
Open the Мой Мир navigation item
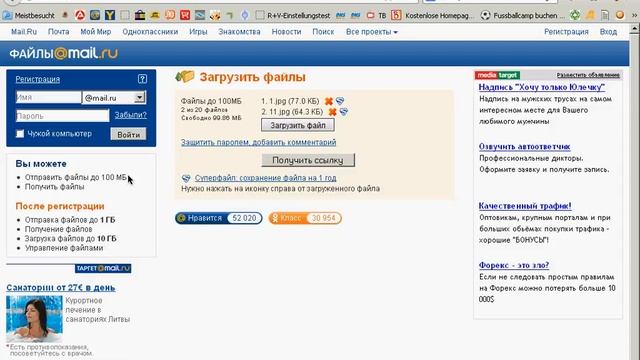96,31
